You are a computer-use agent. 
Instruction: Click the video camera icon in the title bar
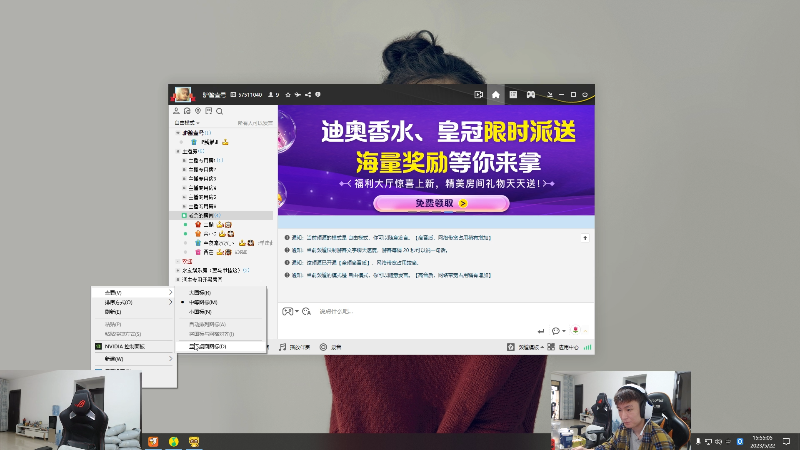tap(479, 95)
